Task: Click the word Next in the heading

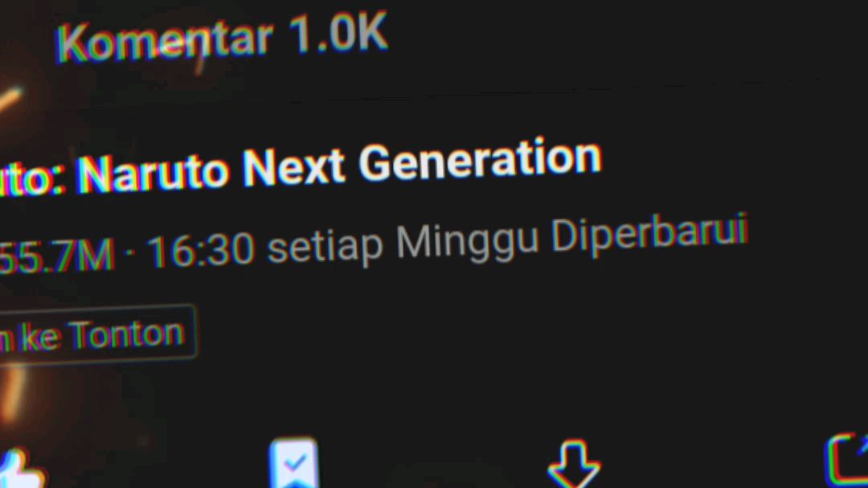Action: [294, 166]
